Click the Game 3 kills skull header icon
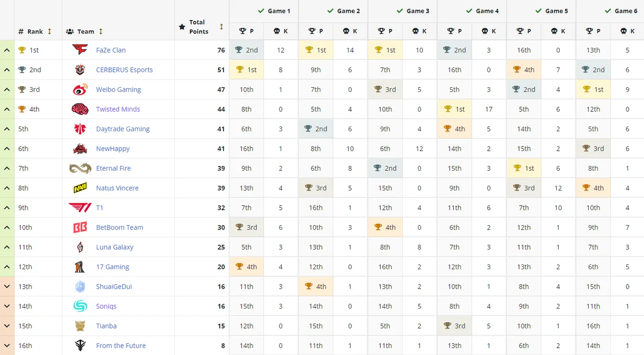The height and width of the screenshot is (355, 644). click(416, 31)
